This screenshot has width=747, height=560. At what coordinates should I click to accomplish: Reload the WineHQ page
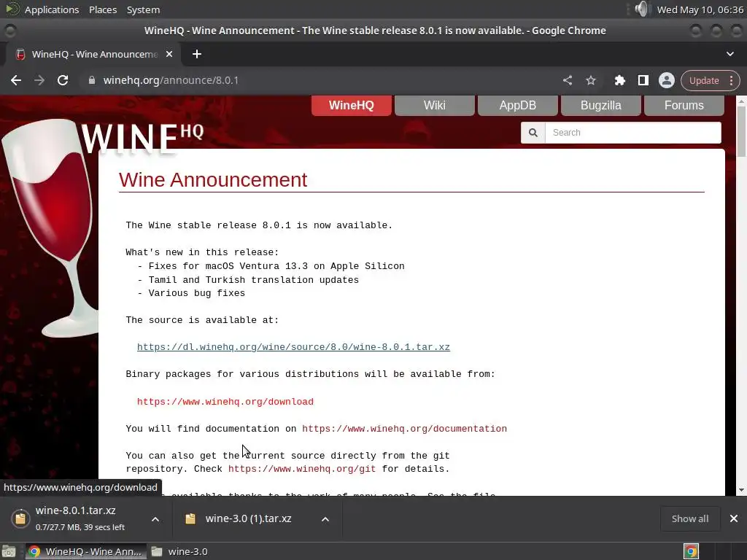click(63, 80)
